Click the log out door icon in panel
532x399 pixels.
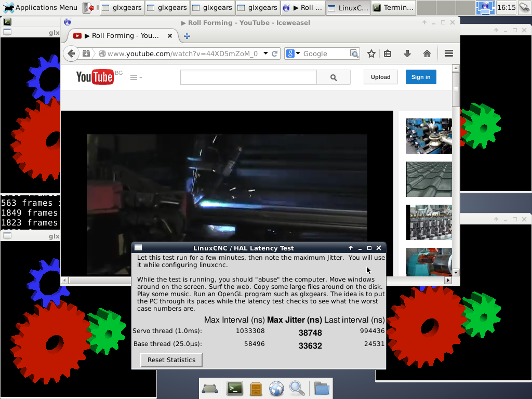pyautogui.click(x=88, y=7)
